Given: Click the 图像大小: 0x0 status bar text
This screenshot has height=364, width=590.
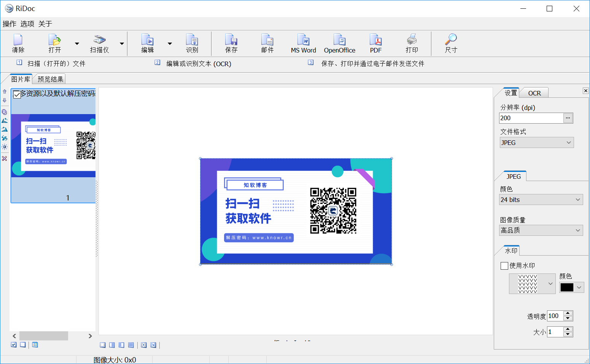Looking at the screenshot, I should coord(115,360).
